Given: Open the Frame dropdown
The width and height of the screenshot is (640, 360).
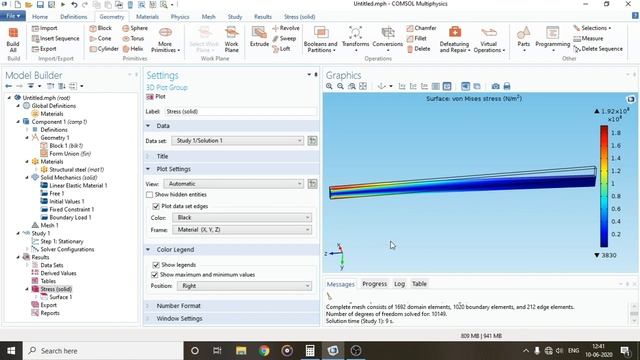Looking at the screenshot, I should 242,230.
